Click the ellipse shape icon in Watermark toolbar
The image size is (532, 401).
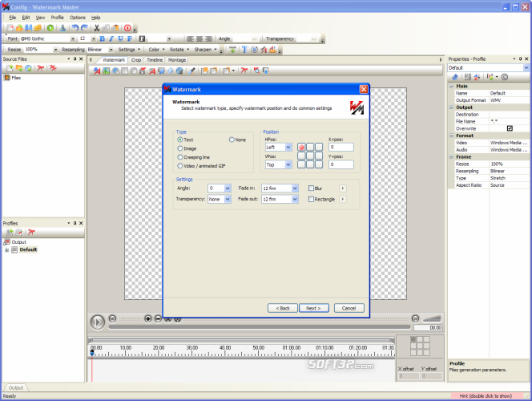[x=134, y=71]
